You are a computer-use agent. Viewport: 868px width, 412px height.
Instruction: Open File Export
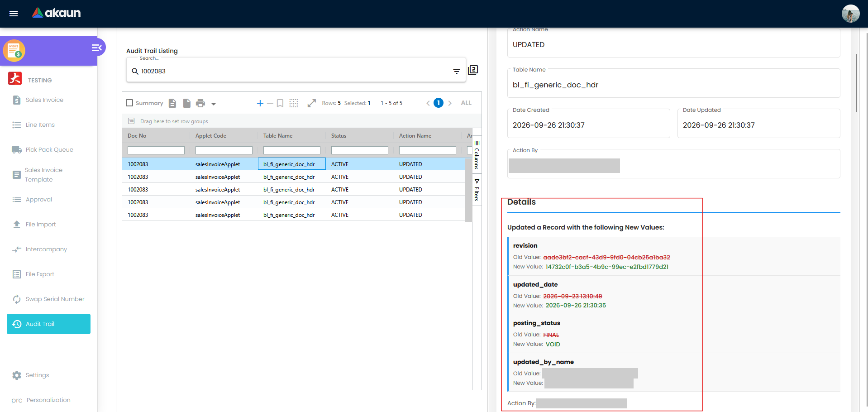tap(40, 274)
